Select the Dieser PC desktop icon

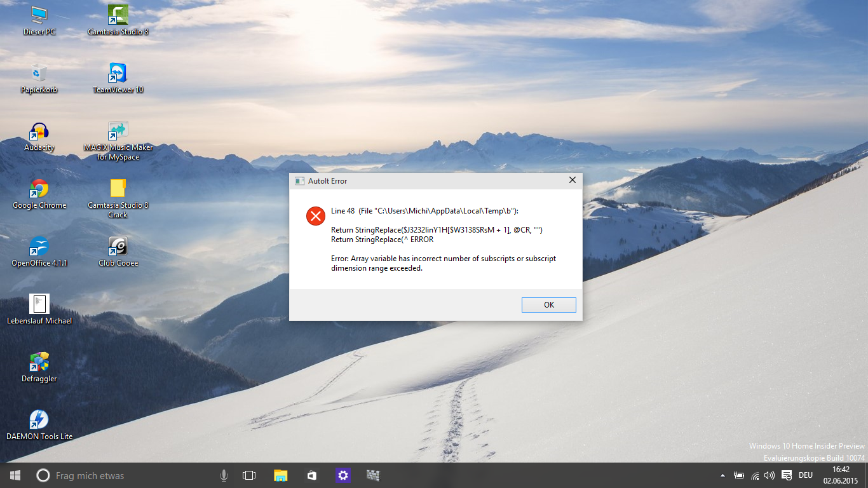click(39, 20)
